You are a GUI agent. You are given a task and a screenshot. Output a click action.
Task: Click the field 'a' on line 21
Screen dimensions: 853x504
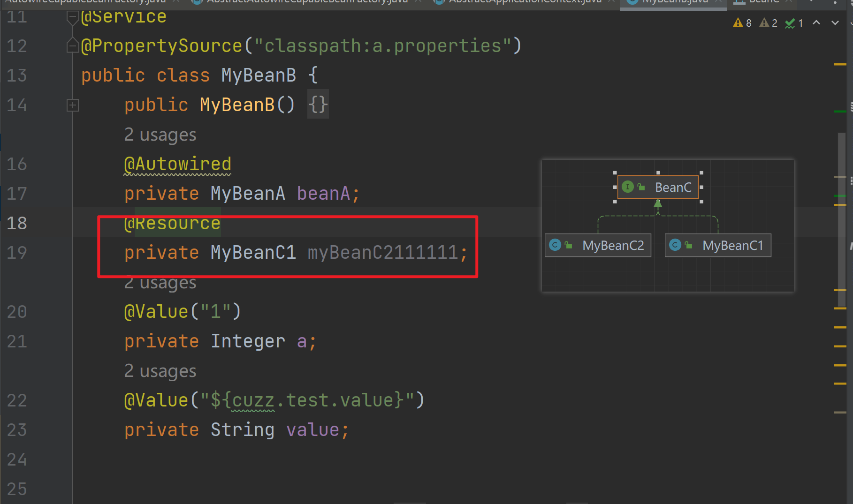[x=302, y=341]
